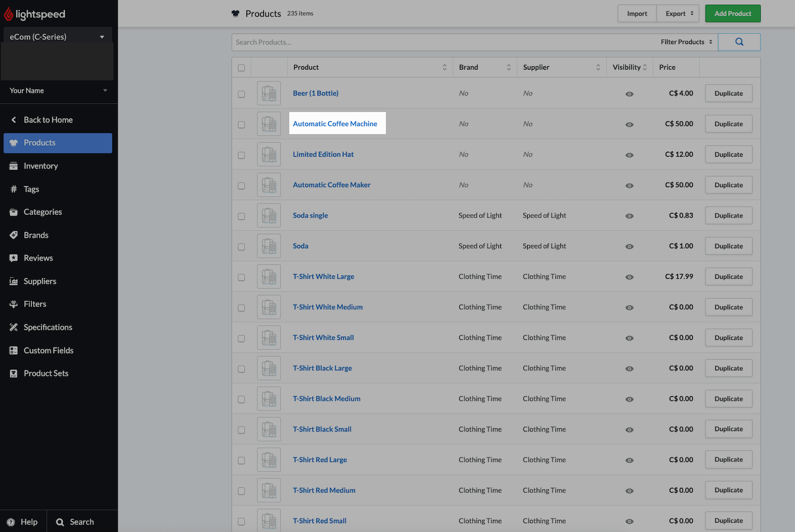Open the Suppliers section
Image resolution: width=795 pixels, height=532 pixels.
(x=39, y=281)
